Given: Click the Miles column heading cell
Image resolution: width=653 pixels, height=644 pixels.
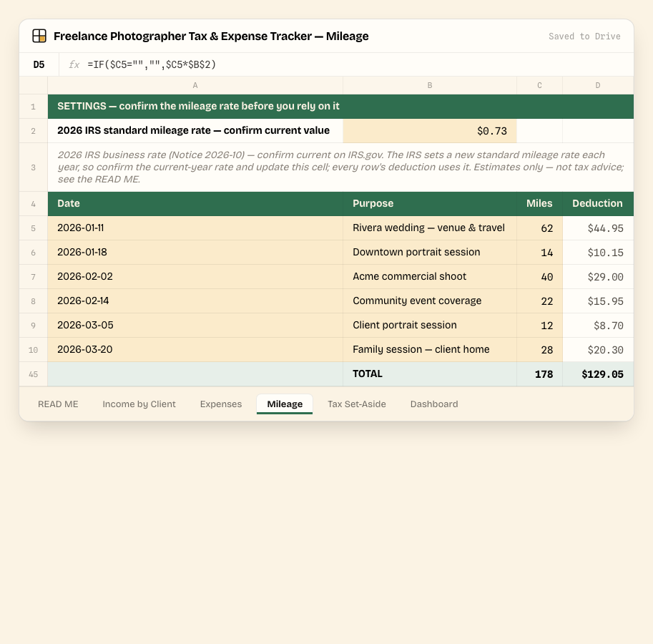Looking at the screenshot, I should click(540, 204).
